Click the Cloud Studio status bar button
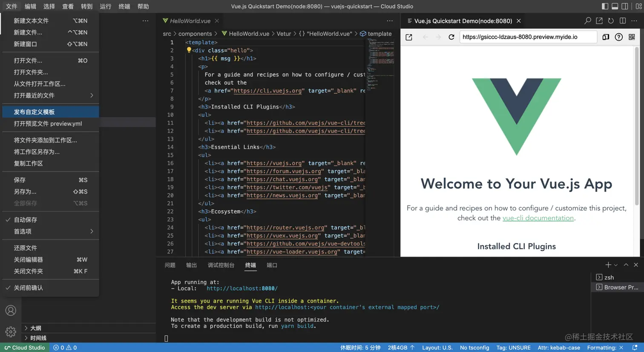Screen dimensions: 644x352 tap(24, 347)
